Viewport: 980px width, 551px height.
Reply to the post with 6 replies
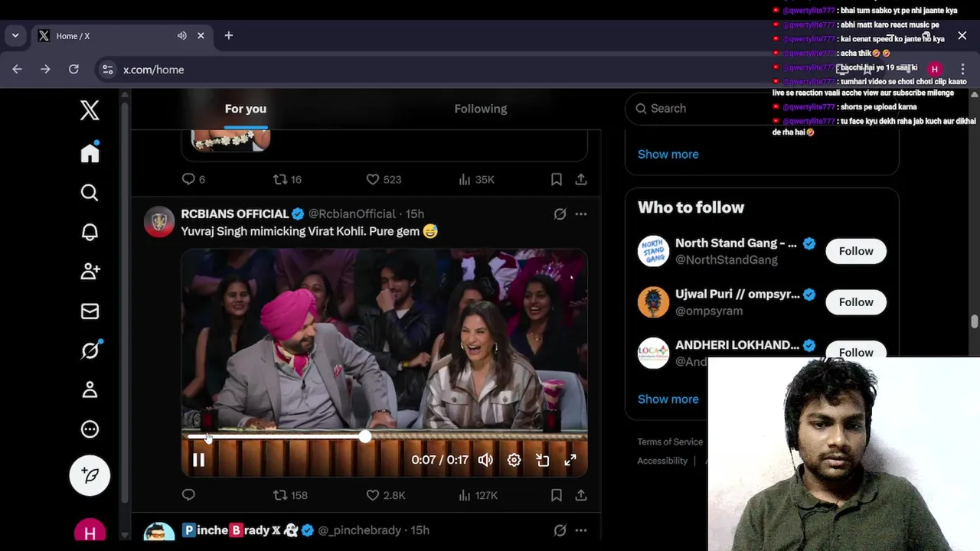[193, 179]
